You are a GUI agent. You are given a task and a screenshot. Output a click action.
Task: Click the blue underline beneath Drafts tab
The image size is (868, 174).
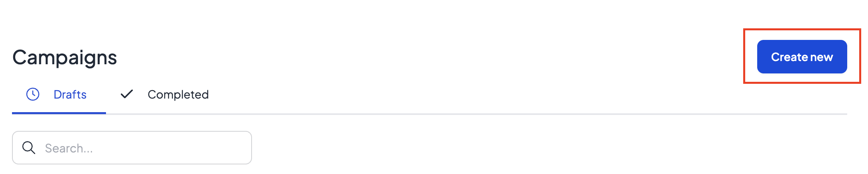pyautogui.click(x=59, y=113)
